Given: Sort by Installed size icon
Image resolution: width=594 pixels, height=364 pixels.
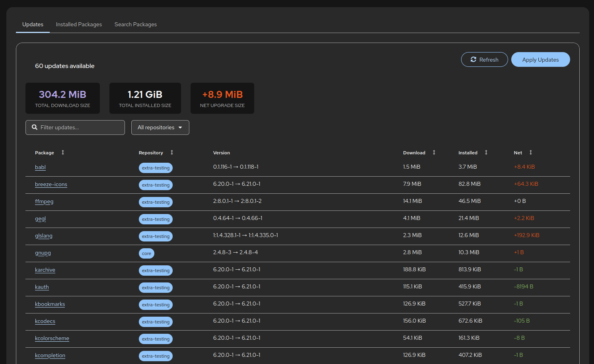Looking at the screenshot, I should tap(486, 152).
